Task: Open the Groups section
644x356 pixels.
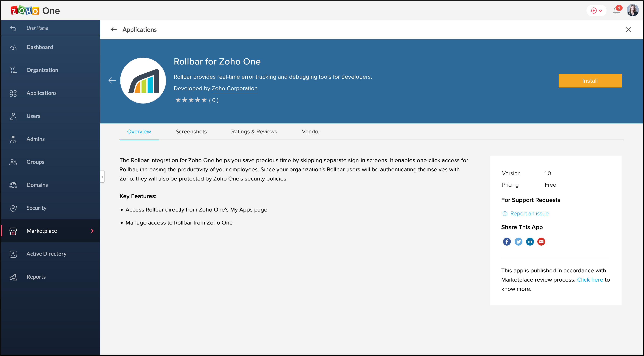Action: 35,162
